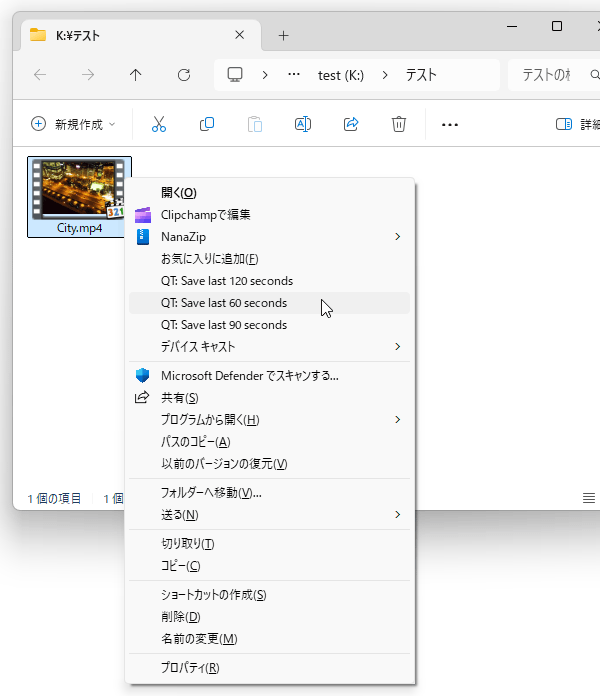600x696 pixels.
Task: Choose QT: Save last 60 seconds
Action: click(x=269, y=303)
